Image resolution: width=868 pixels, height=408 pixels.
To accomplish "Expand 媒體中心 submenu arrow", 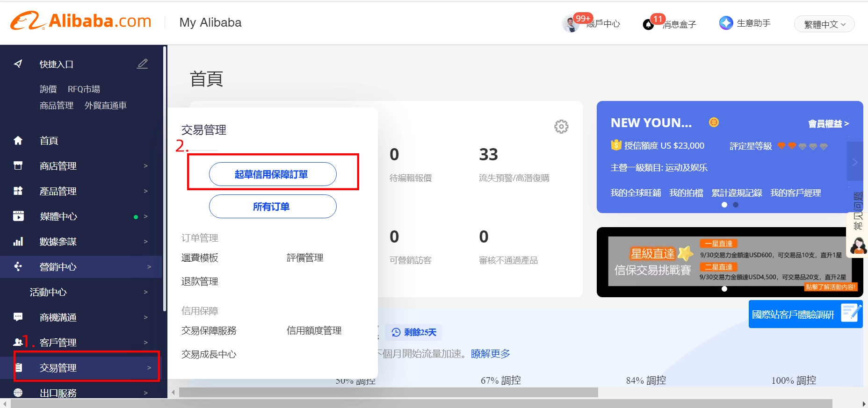I will click(x=145, y=216).
